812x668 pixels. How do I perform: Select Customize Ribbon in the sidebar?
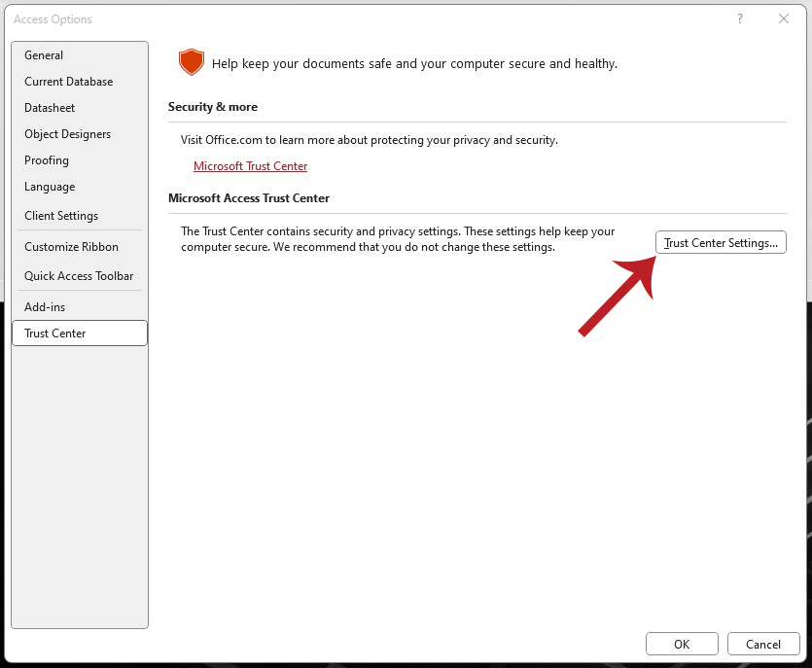click(x=71, y=247)
